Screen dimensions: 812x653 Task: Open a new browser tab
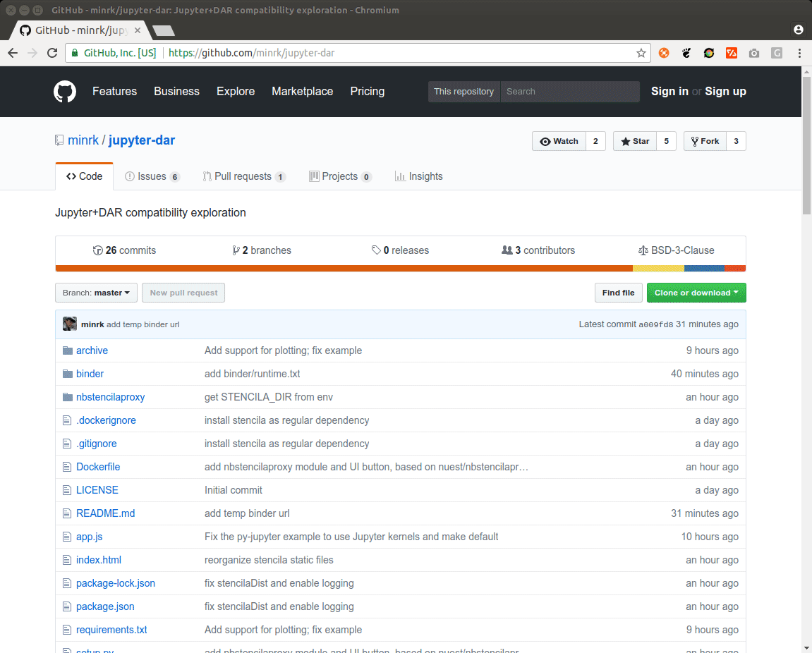point(164,30)
